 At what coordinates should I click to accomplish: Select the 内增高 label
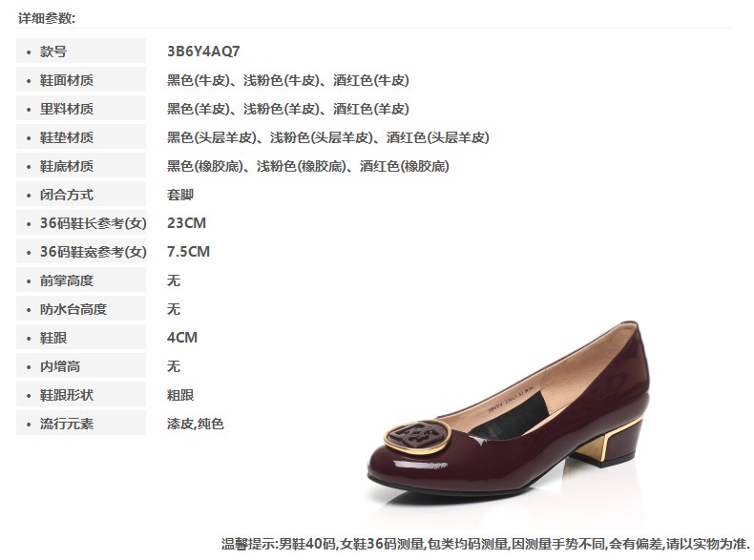[59, 366]
